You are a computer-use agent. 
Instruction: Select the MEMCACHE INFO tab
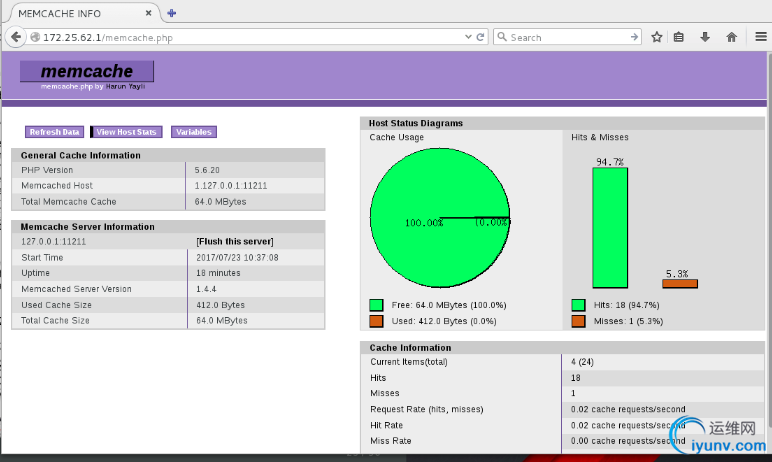83,13
